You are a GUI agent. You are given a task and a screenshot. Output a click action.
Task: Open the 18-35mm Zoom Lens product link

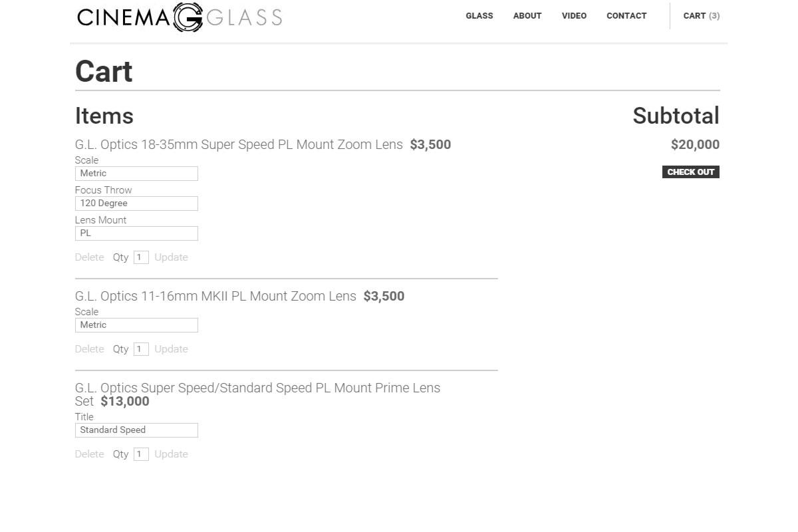(239, 145)
